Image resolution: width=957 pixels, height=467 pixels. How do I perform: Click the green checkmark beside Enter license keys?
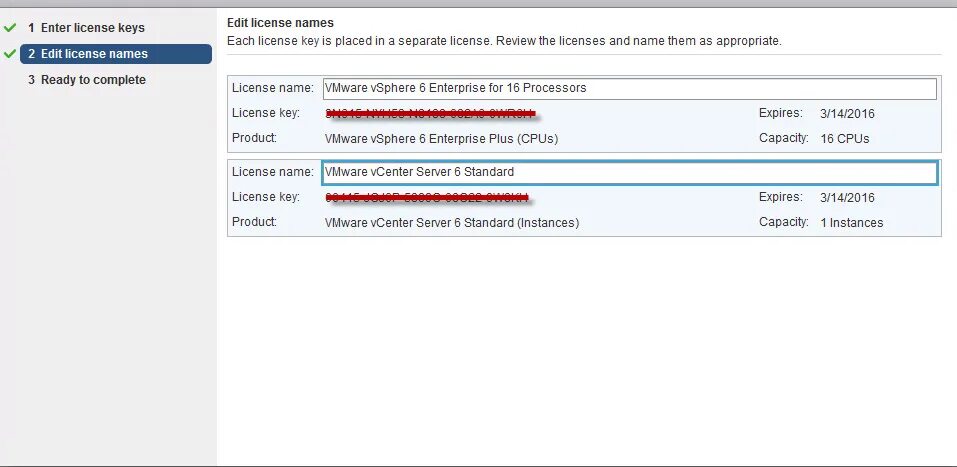pos(10,28)
